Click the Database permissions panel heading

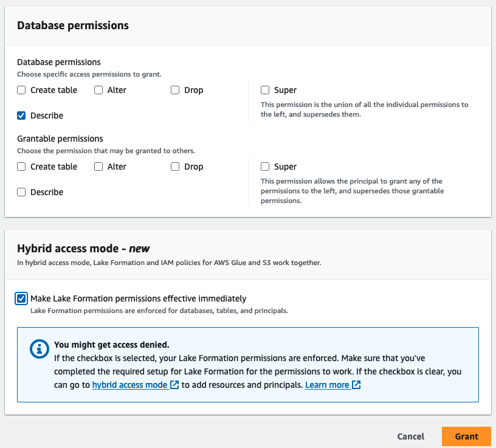point(73,26)
